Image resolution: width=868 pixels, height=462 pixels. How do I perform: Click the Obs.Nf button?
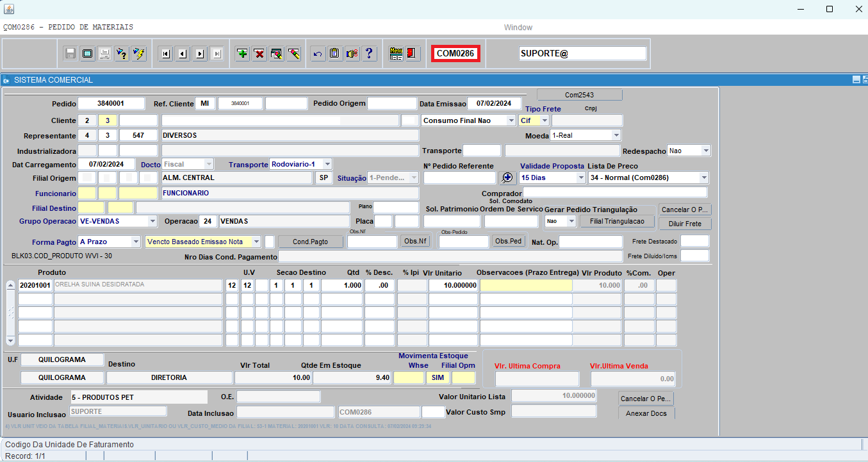click(414, 242)
